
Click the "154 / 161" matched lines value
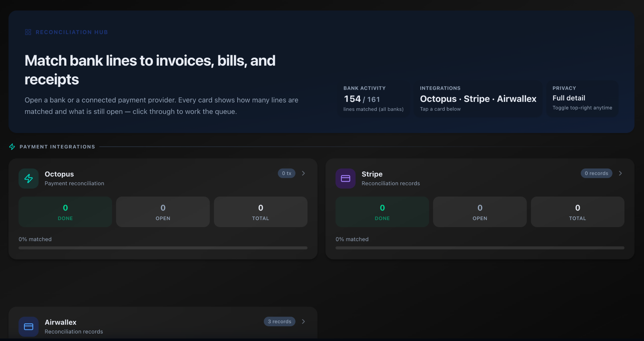click(362, 99)
